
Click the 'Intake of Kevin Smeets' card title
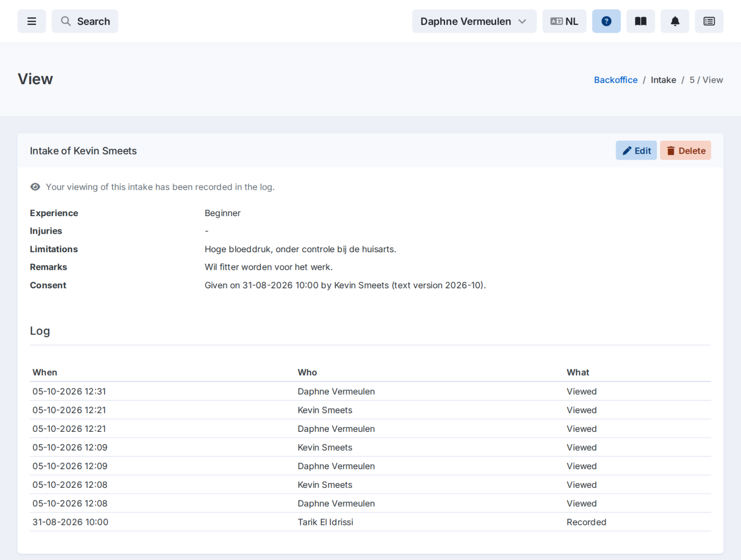[83, 151]
